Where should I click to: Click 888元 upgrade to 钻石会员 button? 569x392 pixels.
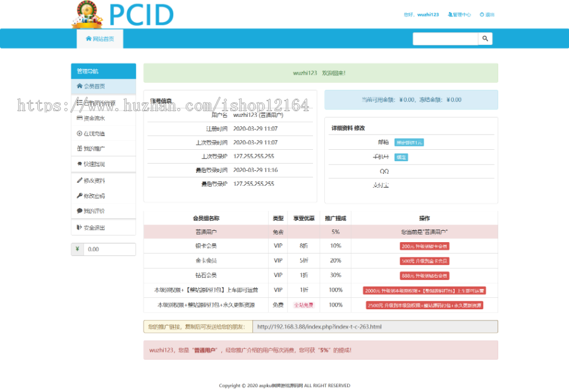(x=425, y=276)
